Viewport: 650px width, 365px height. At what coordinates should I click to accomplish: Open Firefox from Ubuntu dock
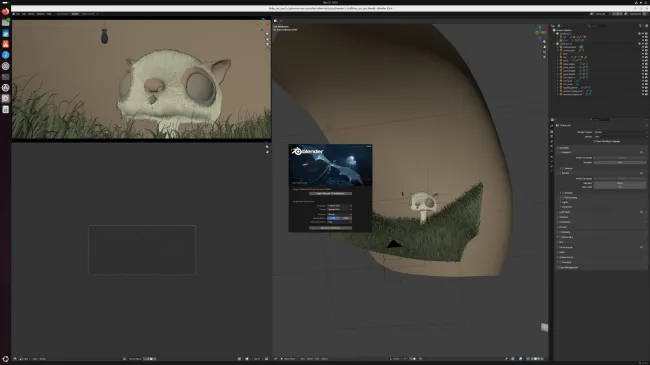5,12
